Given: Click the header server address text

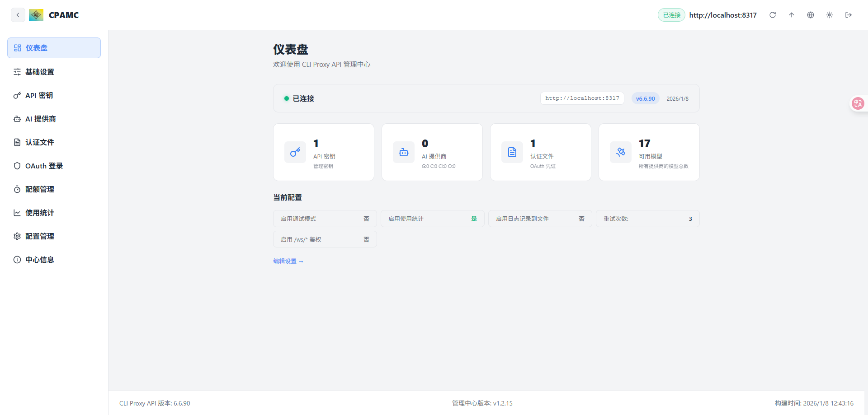Looking at the screenshot, I should (x=723, y=15).
